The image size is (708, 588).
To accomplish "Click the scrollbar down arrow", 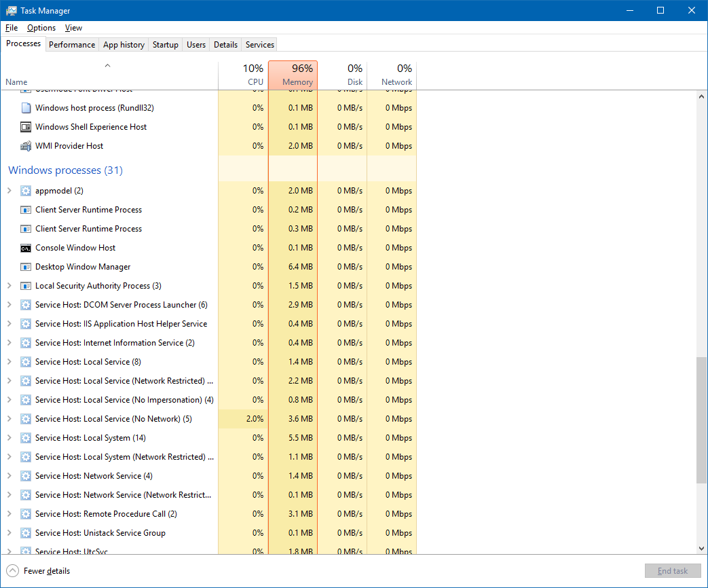I will [x=701, y=549].
